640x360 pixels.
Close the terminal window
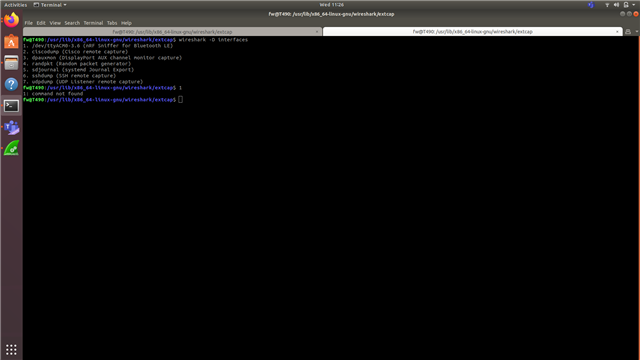tap(636, 14)
